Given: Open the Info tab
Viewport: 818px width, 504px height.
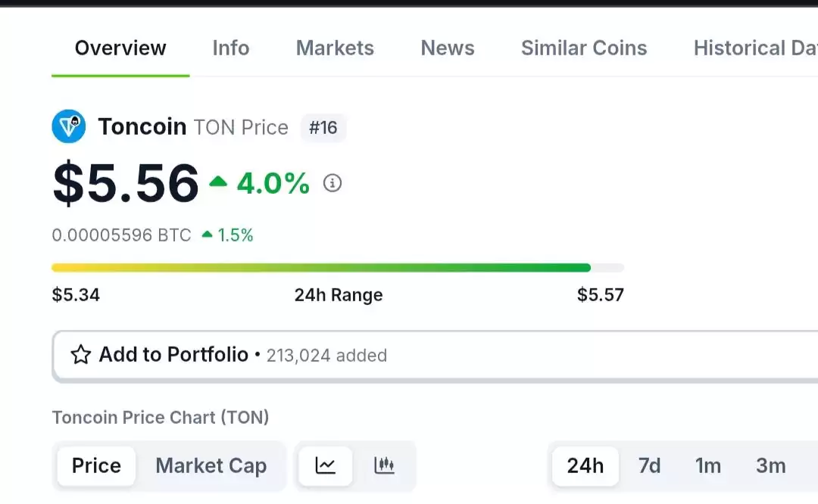Looking at the screenshot, I should click(x=230, y=48).
